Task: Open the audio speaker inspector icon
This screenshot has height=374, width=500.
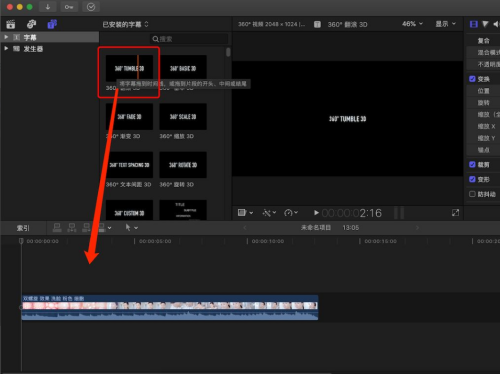Action: [x=496, y=24]
